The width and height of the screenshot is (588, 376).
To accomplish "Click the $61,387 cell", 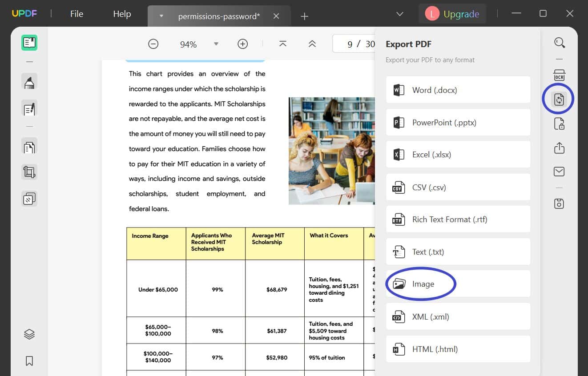I will 275,330.
